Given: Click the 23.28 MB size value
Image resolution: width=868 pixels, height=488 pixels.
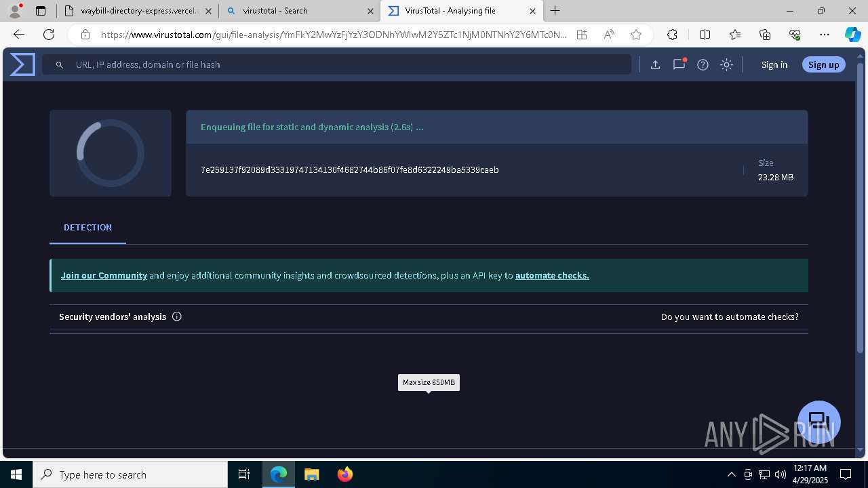Looking at the screenshot, I should 775,177.
